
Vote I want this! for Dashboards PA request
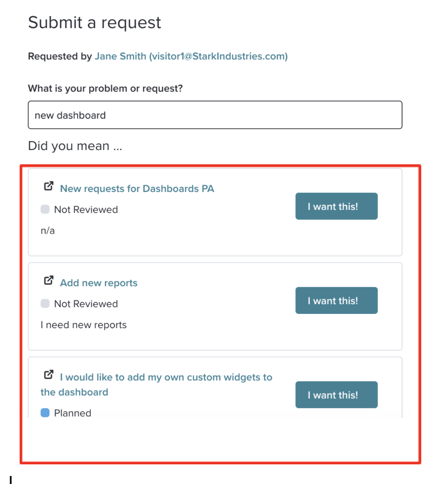point(336,206)
